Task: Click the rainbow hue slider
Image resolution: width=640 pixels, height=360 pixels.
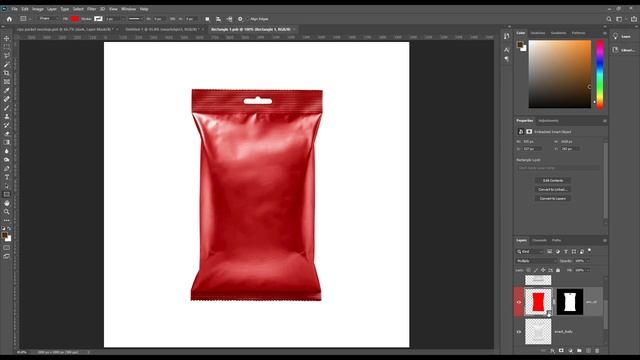Action: pos(600,74)
